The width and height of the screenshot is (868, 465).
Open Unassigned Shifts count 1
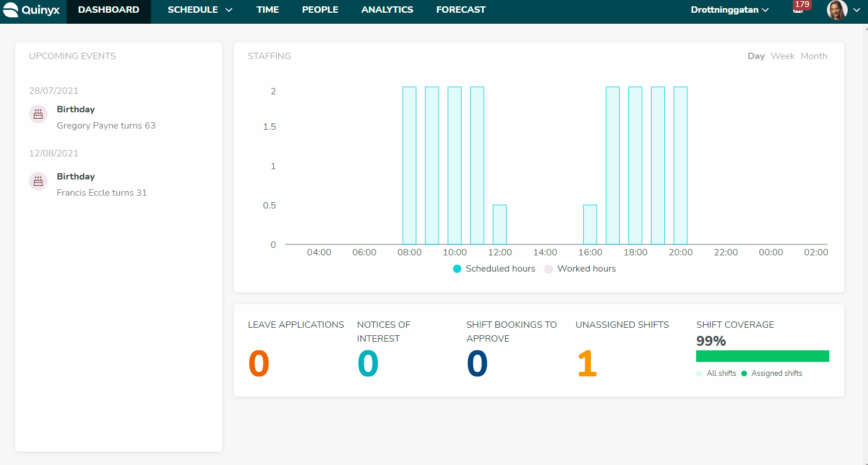[x=587, y=364]
